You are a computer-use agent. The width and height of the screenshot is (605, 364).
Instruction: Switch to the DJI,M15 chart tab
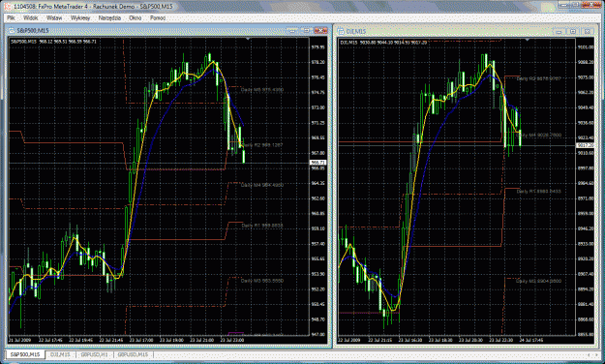click(x=60, y=354)
